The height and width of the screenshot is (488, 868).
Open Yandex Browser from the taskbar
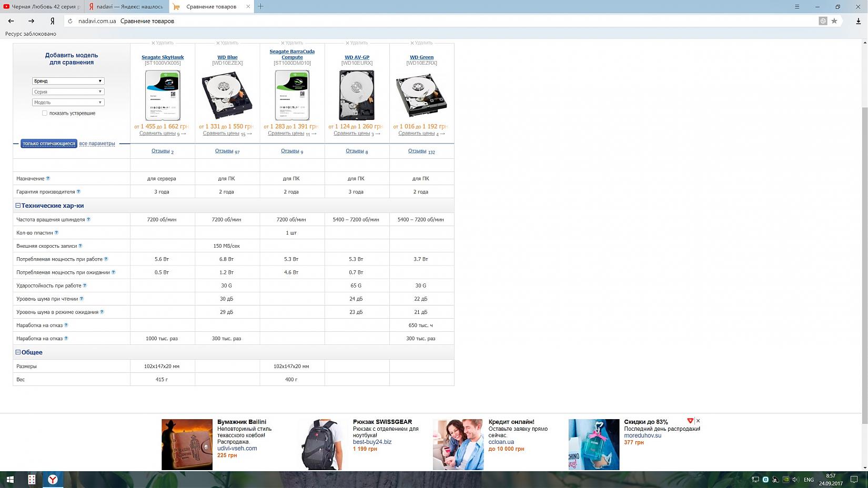[x=53, y=480]
